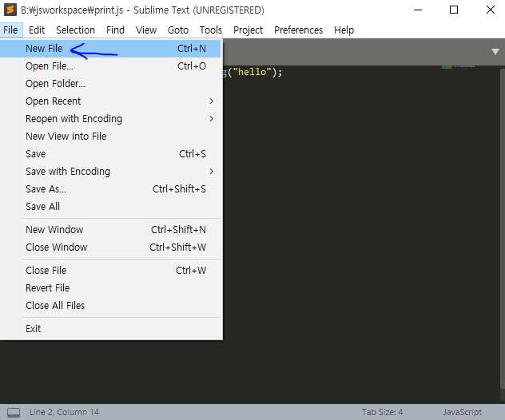Open the Preferences menu
The height and width of the screenshot is (420, 505).
[x=298, y=30]
